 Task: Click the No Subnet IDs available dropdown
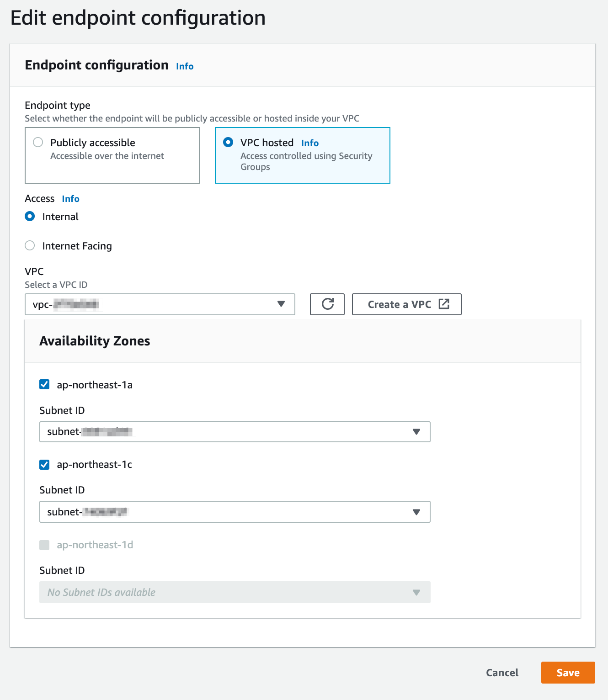[235, 592]
